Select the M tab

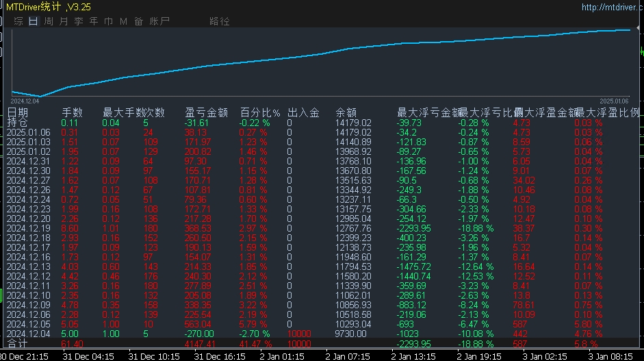123,21
